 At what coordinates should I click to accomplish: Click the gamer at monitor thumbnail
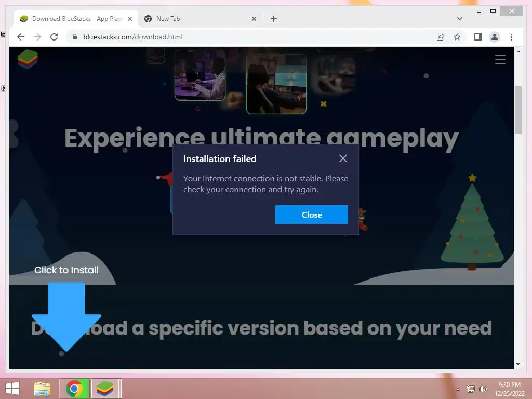[x=276, y=84]
